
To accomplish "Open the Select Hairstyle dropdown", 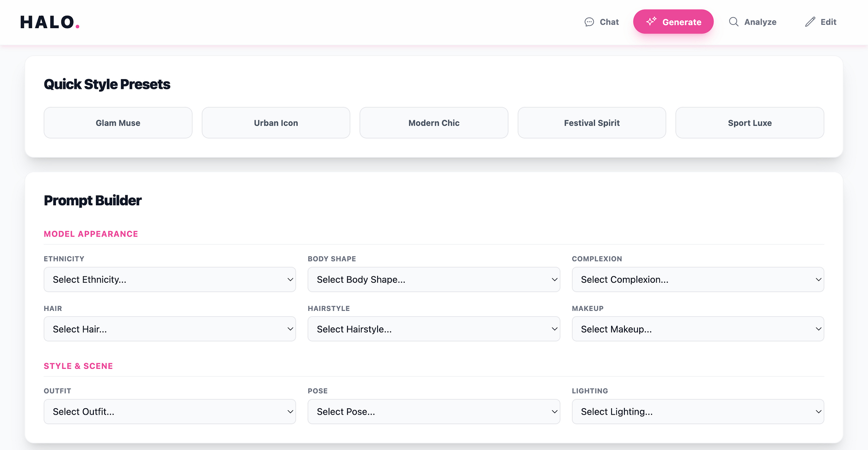I will coord(434,329).
